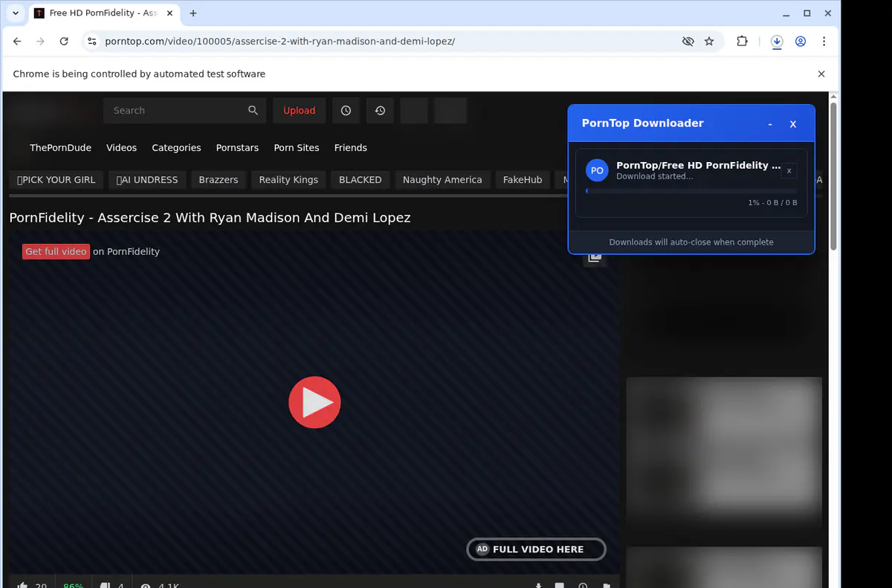Click 'Downloads will auto-close when complete' text
The width and height of the screenshot is (892, 588).
[691, 242]
